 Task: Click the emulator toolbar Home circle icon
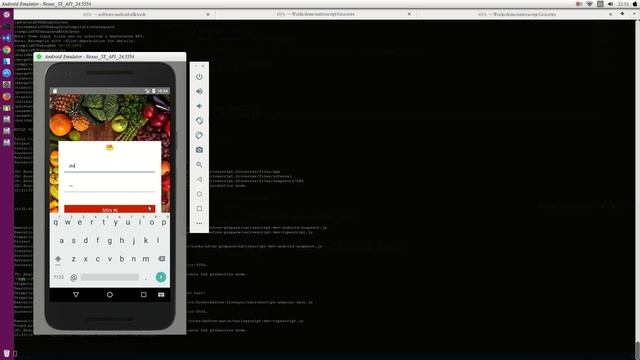coord(199,194)
